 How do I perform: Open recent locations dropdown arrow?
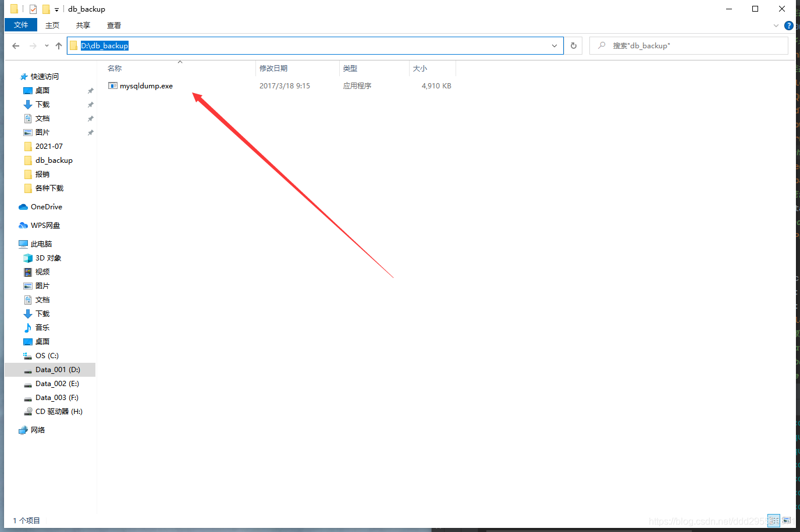tap(47, 46)
